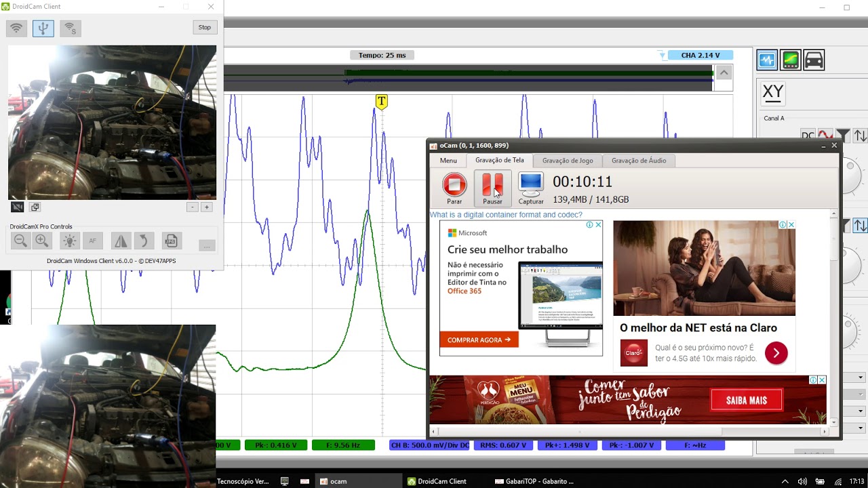Pause recording with Pausar button
The width and height of the screenshot is (868, 488).
coord(492,188)
